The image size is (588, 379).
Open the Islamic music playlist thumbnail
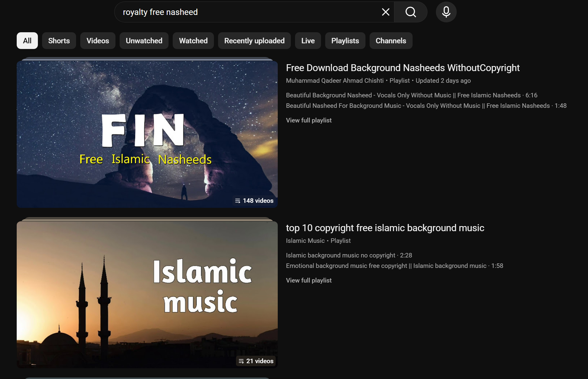click(147, 294)
